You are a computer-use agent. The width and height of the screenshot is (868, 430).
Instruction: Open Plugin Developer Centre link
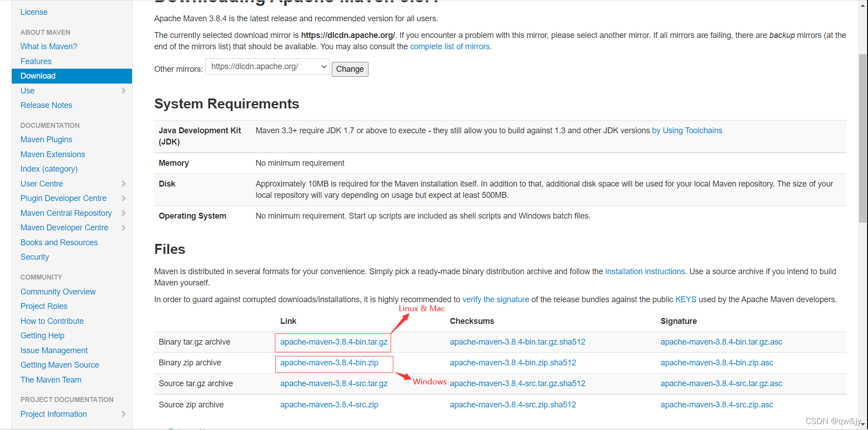pyautogui.click(x=63, y=198)
